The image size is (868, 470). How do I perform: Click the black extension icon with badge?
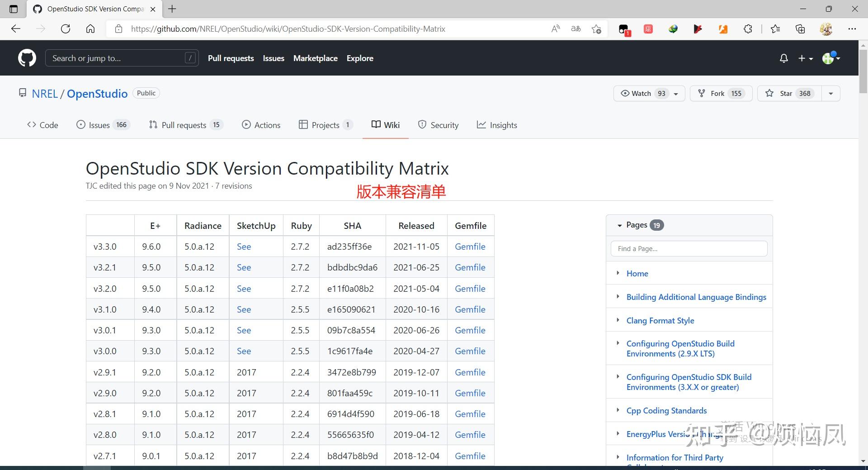click(x=624, y=29)
